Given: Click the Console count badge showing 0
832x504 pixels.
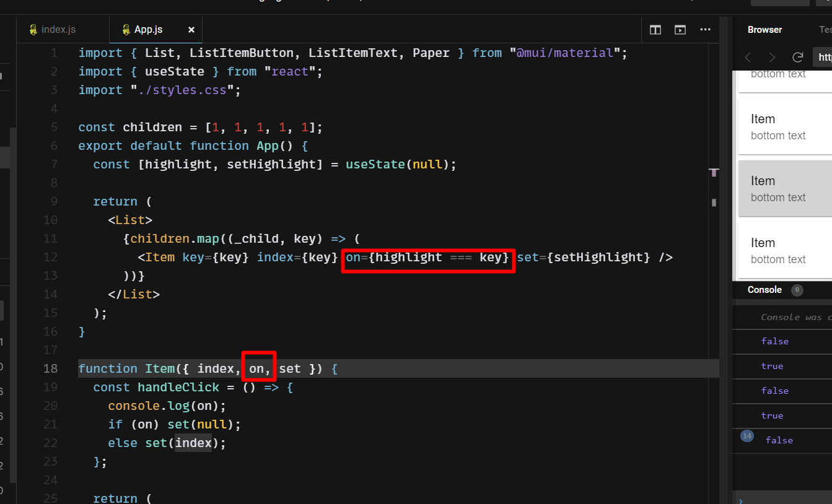Looking at the screenshot, I should pos(797,290).
